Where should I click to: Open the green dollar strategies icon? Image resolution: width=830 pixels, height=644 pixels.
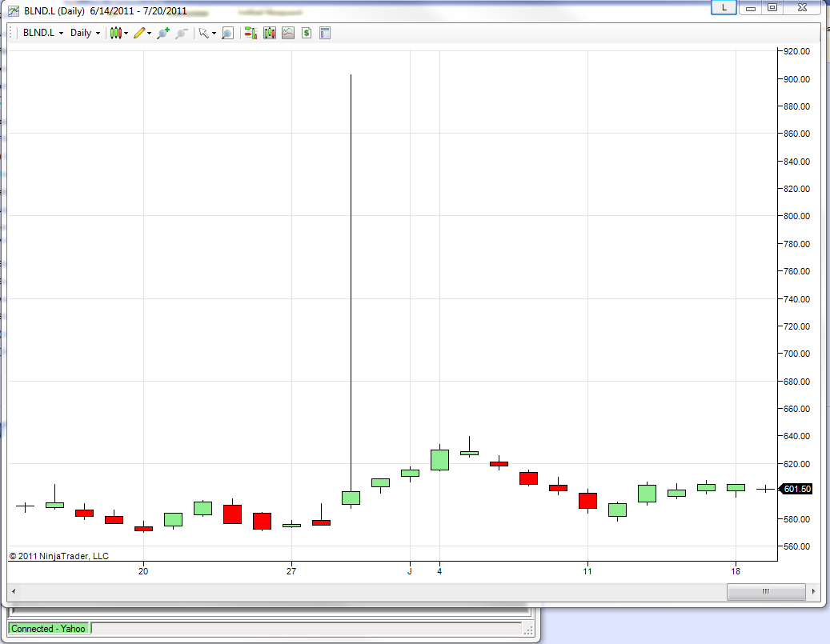point(307,33)
